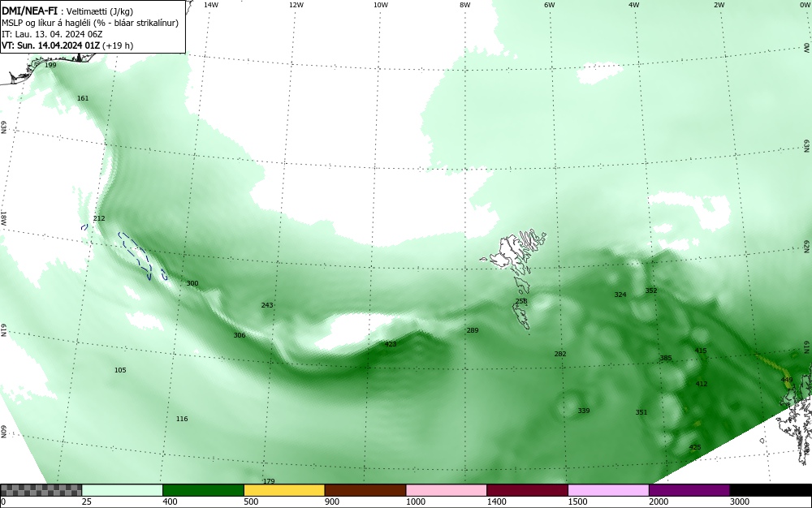The height and width of the screenshot is (508, 812).
Task: Select the 324 CAPE value
Action: [620, 295]
